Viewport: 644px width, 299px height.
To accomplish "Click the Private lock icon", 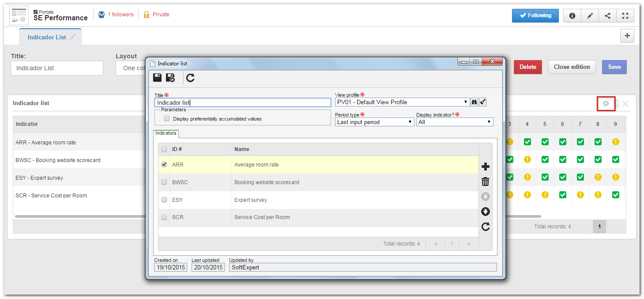I will pos(147,15).
